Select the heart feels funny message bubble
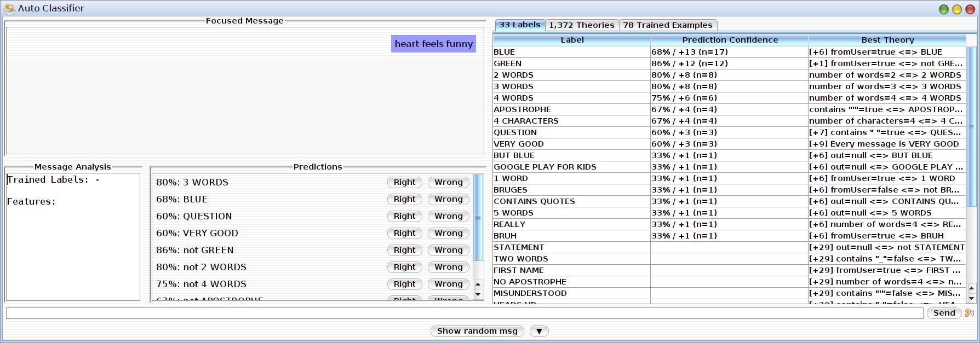This screenshot has width=980, height=343. point(433,44)
